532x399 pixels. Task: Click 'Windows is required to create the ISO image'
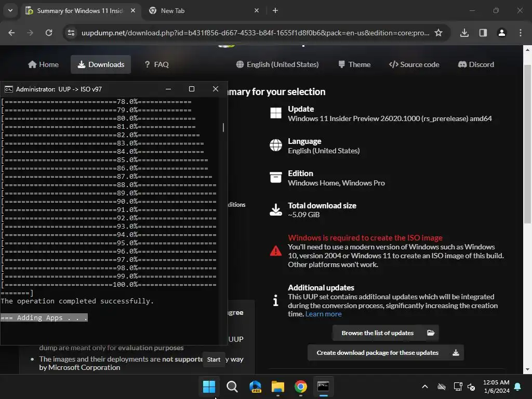(x=365, y=238)
